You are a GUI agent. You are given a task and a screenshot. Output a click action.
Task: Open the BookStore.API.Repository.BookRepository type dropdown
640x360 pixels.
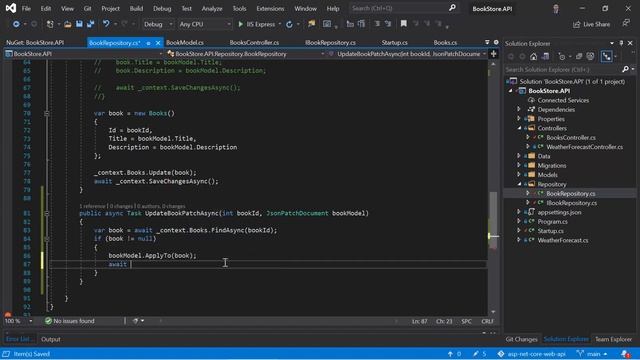coord(246,54)
